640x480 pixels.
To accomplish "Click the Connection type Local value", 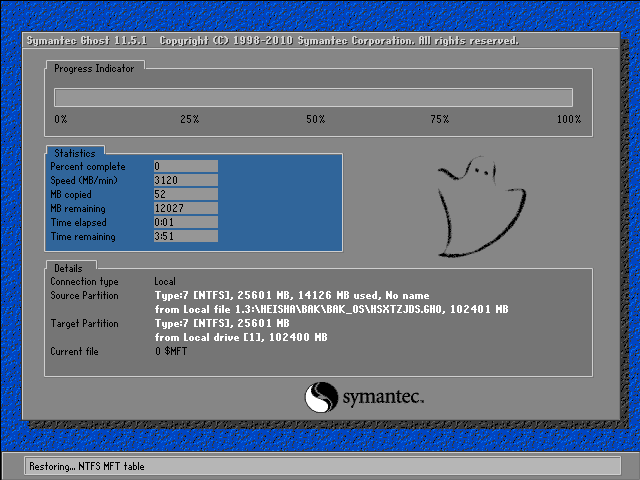I will click(x=165, y=282).
